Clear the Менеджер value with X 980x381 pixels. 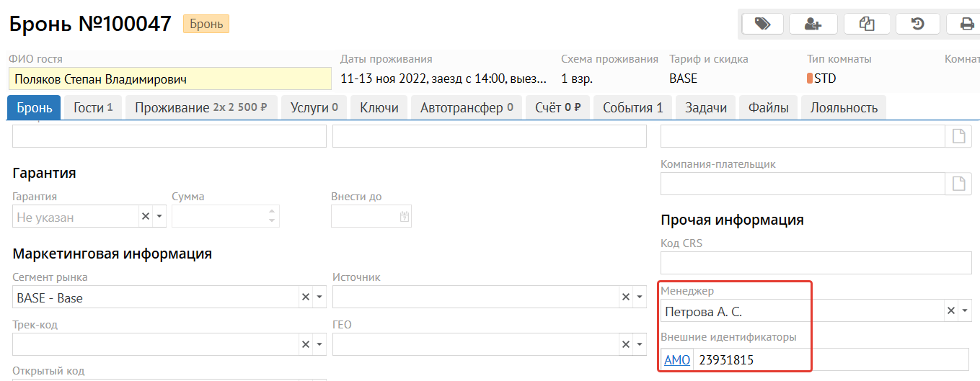(x=951, y=310)
